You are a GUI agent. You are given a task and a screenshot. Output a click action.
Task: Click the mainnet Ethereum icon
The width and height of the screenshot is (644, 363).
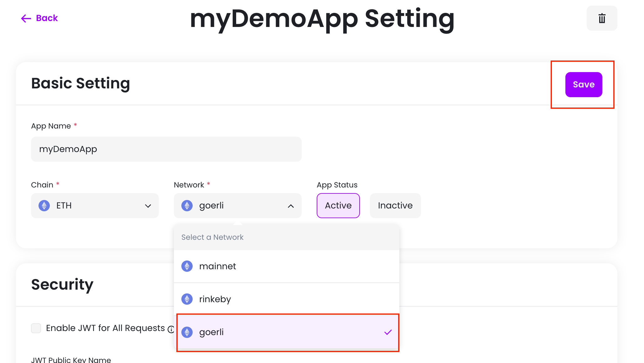[x=187, y=266]
